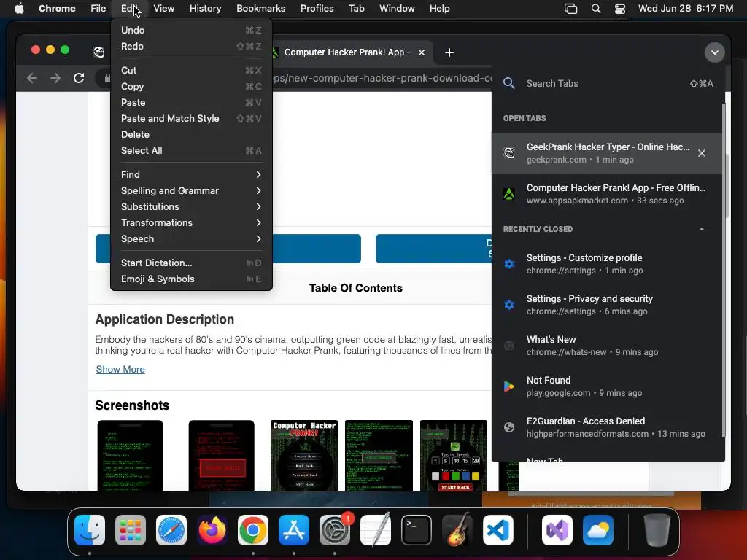Open App Store from the Dock
This screenshot has height=560, width=747.
pos(294,530)
